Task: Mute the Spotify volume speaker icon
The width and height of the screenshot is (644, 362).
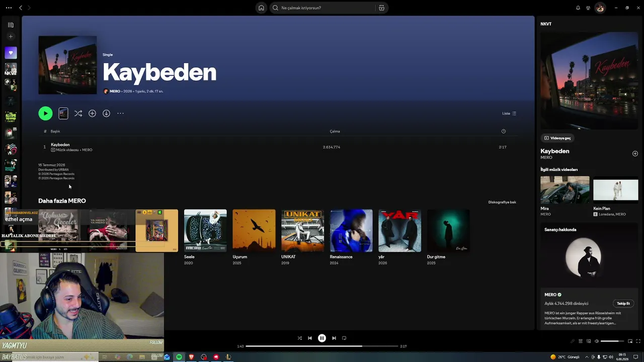Action: click(597, 341)
